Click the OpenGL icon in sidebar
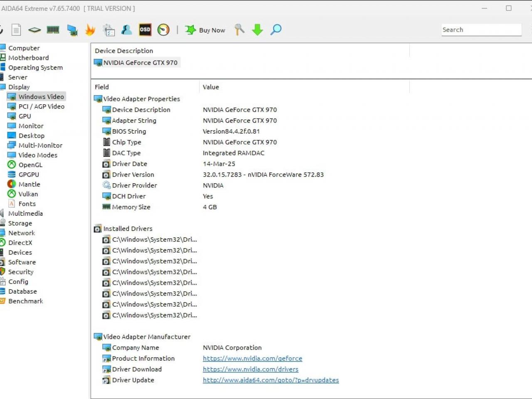Image resolution: width=532 pixels, height=399 pixels. pos(12,165)
